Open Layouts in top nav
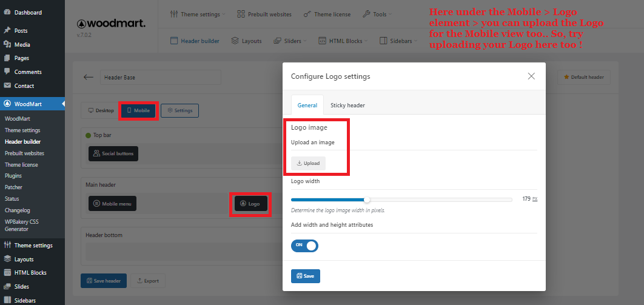 coord(246,41)
